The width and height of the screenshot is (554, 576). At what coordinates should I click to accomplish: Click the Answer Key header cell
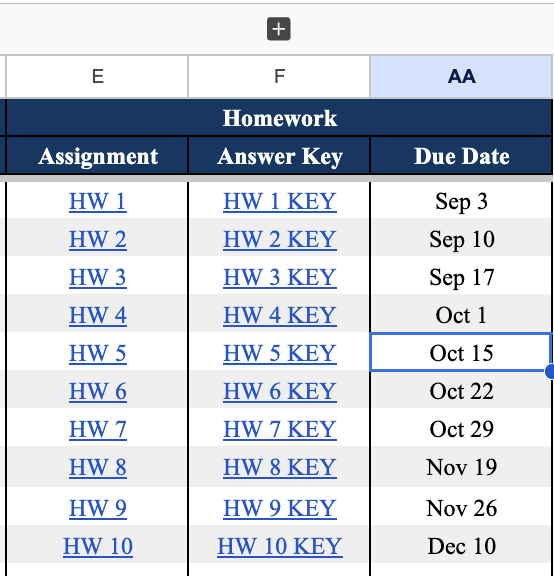pyautogui.click(x=279, y=156)
